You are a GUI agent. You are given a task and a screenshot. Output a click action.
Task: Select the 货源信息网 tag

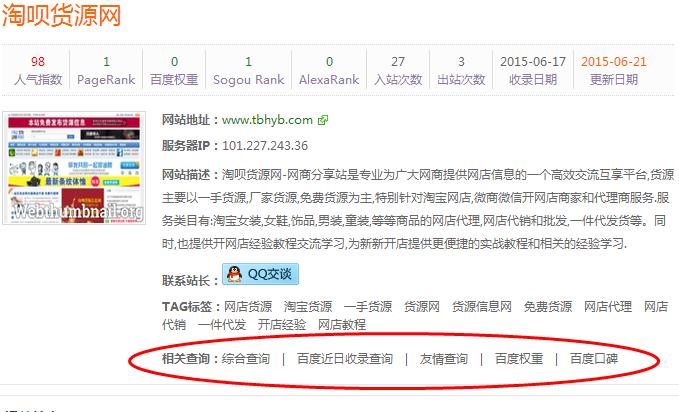(481, 307)
